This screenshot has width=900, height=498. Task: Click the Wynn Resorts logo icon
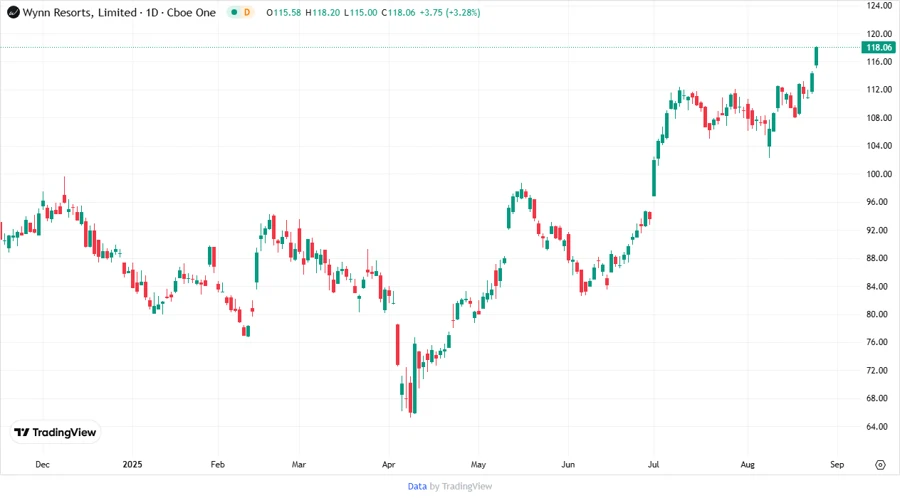(x=13, y=12)
